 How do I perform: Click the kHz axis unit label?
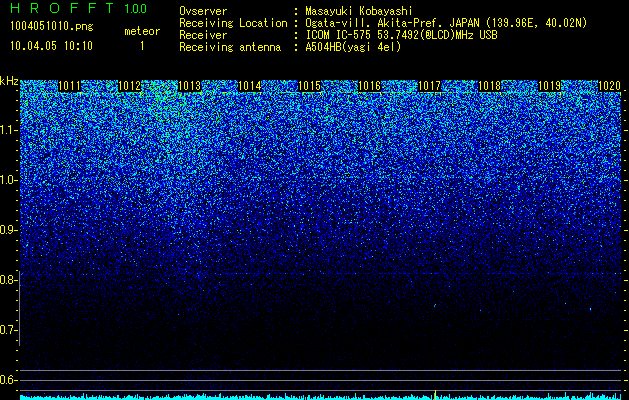pos(9,81)
